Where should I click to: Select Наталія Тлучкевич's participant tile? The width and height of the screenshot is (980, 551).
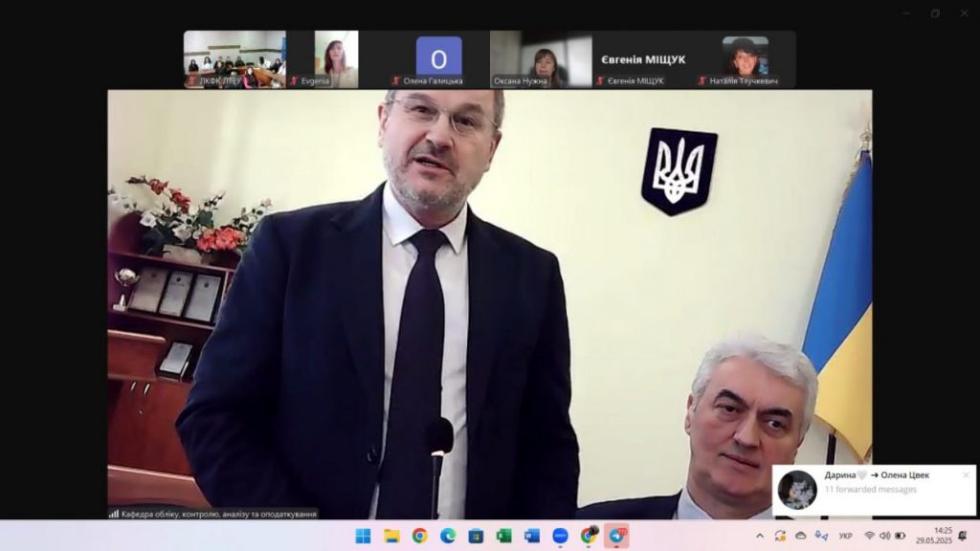745,59
